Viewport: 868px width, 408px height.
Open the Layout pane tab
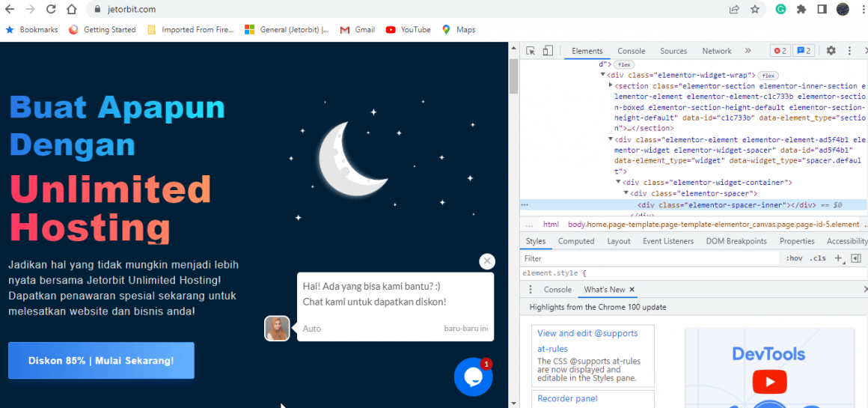tap(618, 241)
